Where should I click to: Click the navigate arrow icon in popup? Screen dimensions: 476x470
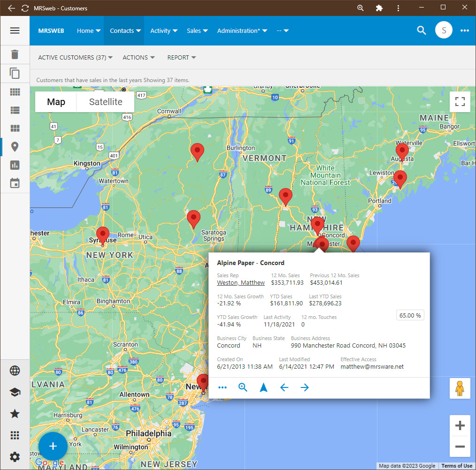[x=263, y=387]
